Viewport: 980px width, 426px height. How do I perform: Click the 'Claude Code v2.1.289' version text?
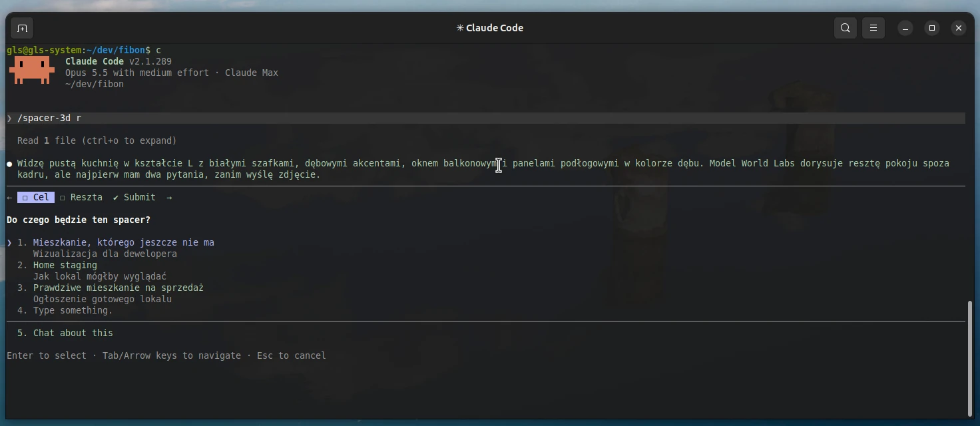tap(119, 62)
